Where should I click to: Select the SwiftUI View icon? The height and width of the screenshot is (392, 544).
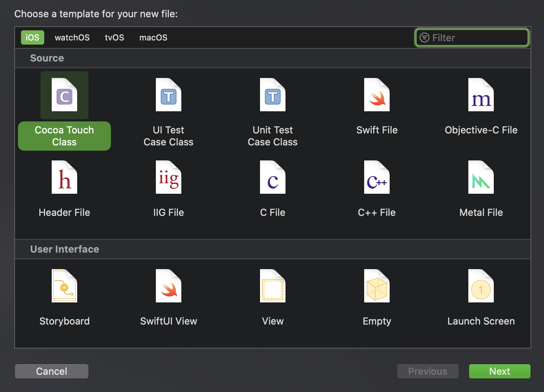coord(169,286)
